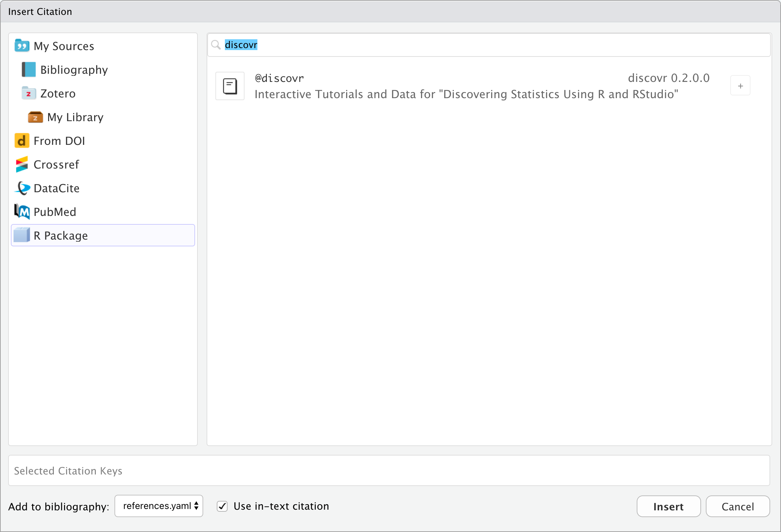Uncheck Use in-text citation checkbox
The width and height of the screenshot is (781, 532).
[222, 506]
